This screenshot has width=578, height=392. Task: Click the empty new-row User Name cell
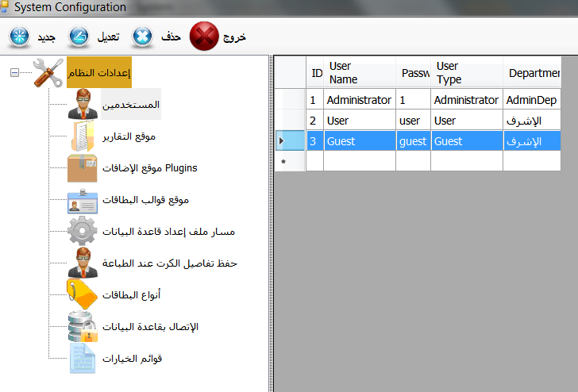click(x=359, y=161)
